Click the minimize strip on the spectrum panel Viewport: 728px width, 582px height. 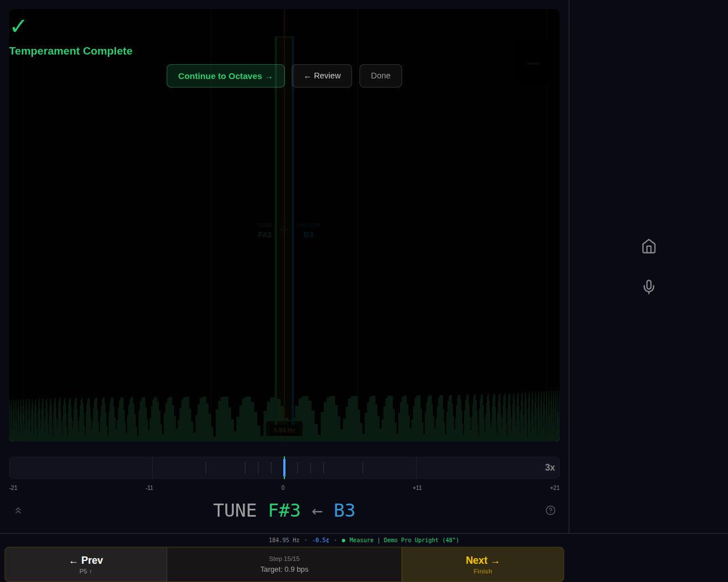pos(532,63)
